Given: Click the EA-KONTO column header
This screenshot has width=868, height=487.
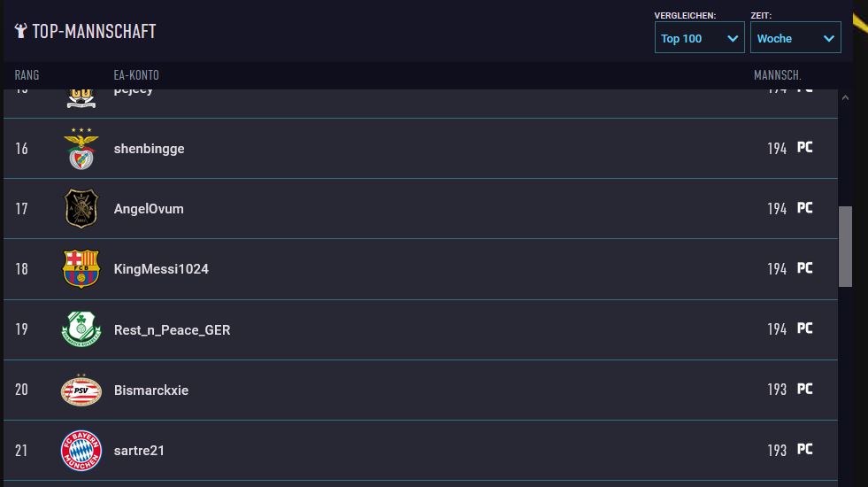Looking at the screenshot, I should click(136, 75).
